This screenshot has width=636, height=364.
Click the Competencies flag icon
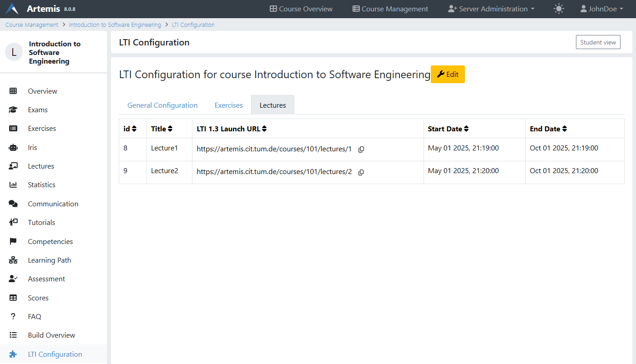(x=13, y=241)
